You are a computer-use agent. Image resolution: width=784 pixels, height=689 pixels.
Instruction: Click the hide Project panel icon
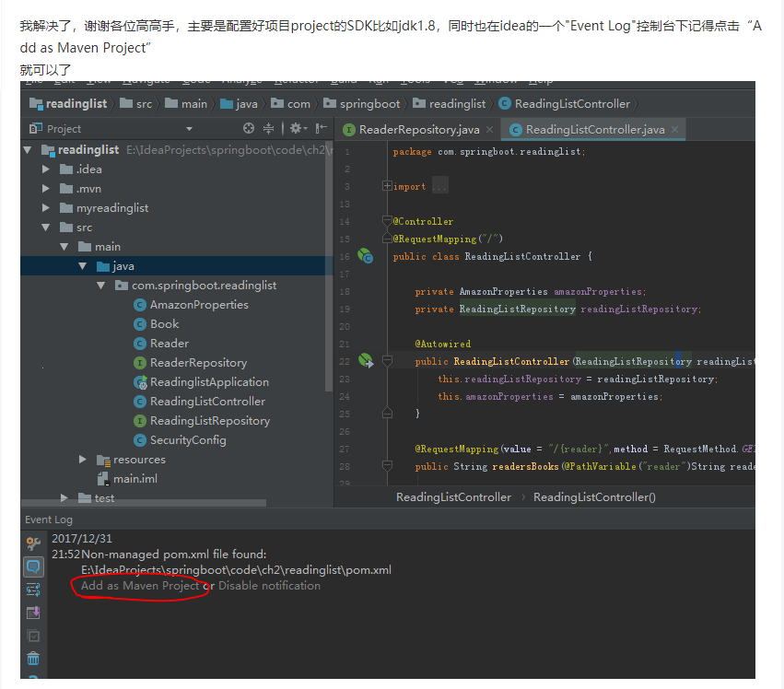tap(321, 129)
